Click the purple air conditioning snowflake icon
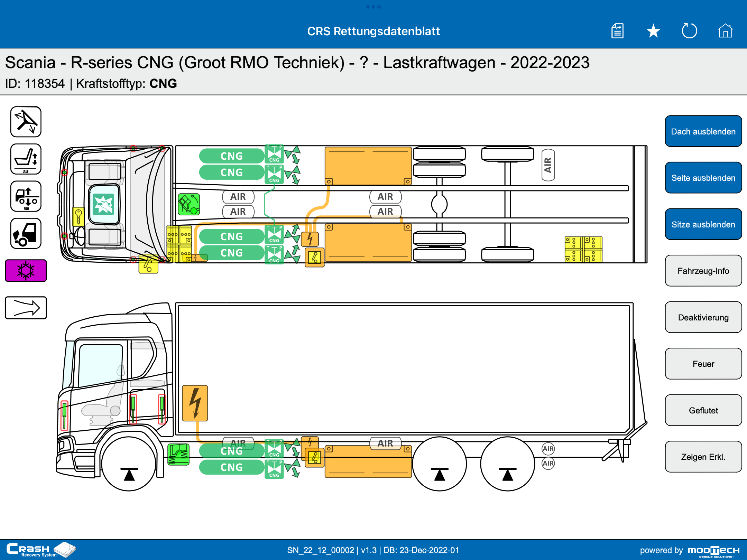The width and height of the screenshot is (747, 560). click(x=26, y=270)
